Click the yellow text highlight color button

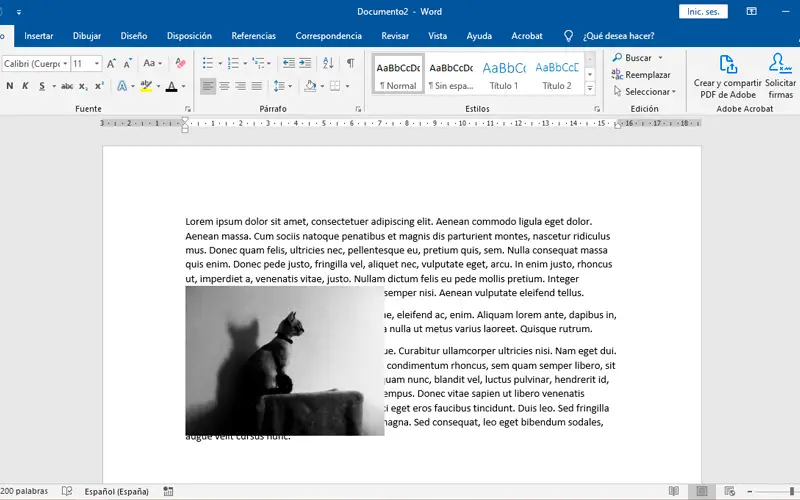pos(146,87)
